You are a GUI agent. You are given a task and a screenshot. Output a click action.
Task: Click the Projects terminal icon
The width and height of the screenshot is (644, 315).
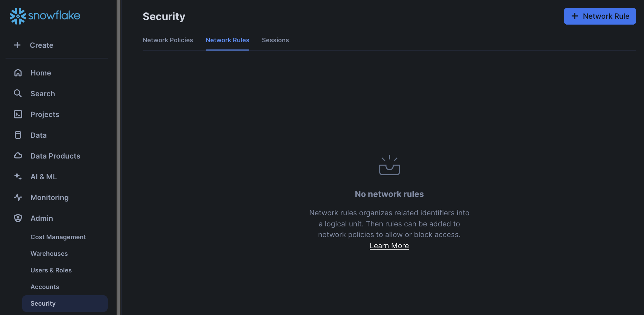click(18, 114)
